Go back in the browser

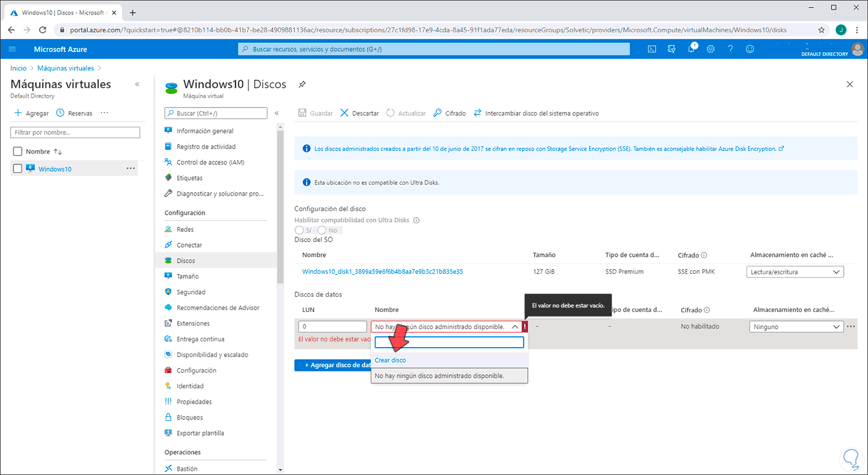click(x=12, y=30)
